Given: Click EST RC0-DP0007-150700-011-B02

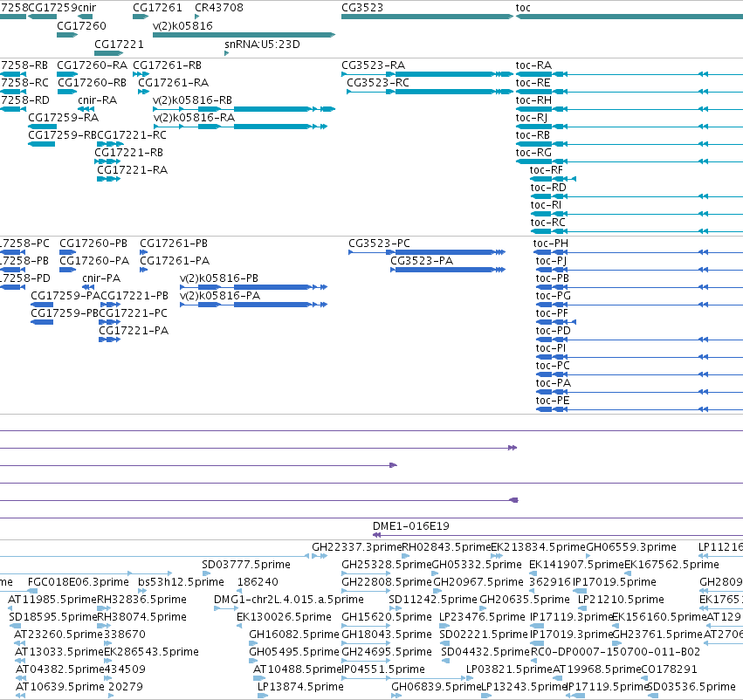Looking at the screenshot, I should point(615,652).
